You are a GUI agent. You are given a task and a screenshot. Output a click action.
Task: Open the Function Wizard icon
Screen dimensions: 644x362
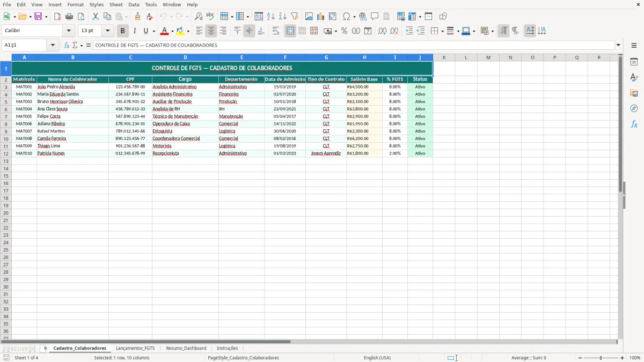[67, 46]
